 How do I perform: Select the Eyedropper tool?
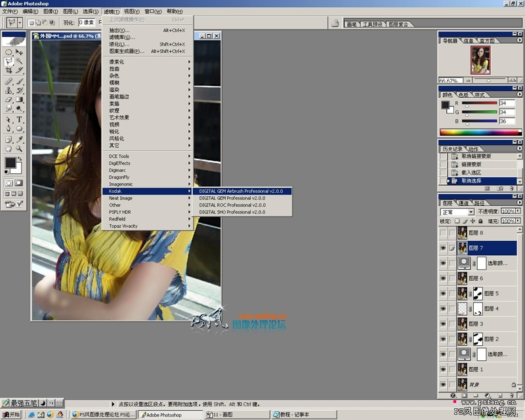click(x=19, y=140)
